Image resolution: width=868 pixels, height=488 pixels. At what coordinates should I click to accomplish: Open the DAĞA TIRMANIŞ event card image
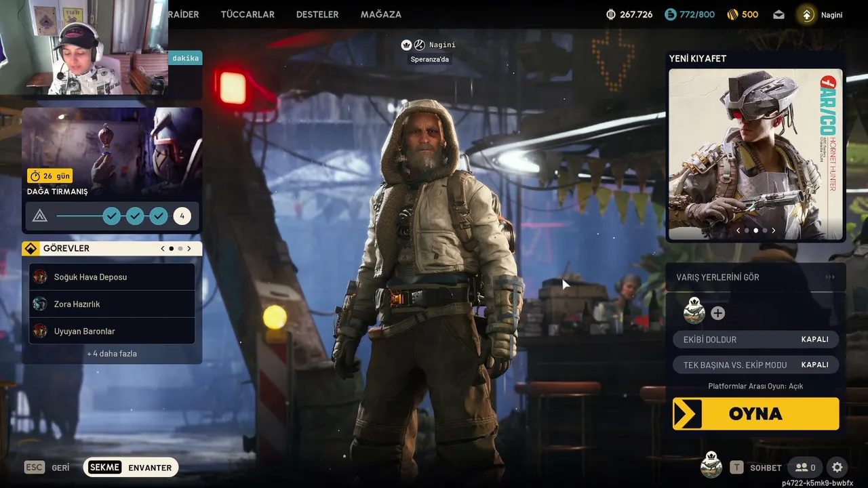[112, 152]
